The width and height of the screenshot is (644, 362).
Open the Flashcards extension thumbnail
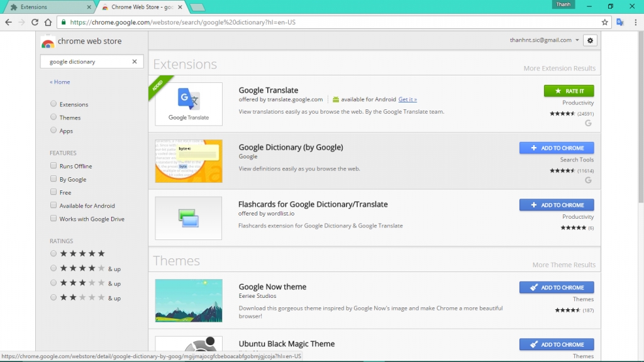tap(189, 218)
